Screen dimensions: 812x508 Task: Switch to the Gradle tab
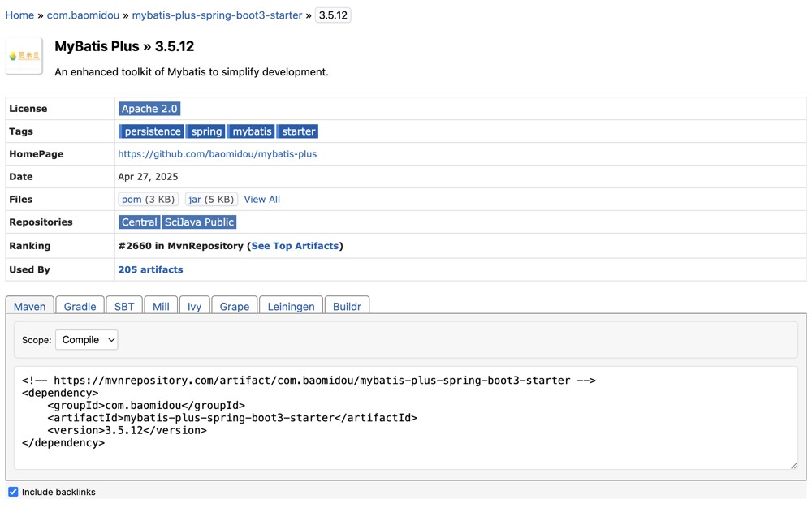point(80,306)
